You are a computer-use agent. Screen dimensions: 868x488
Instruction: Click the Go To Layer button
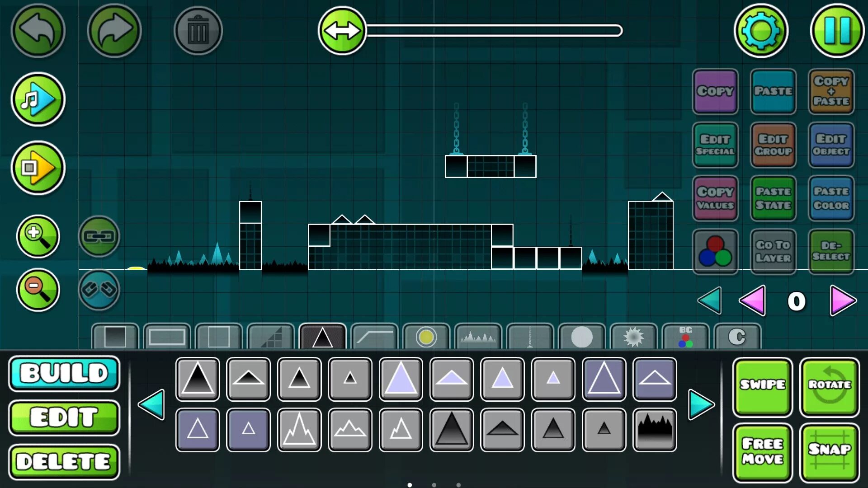coord(773,250)
